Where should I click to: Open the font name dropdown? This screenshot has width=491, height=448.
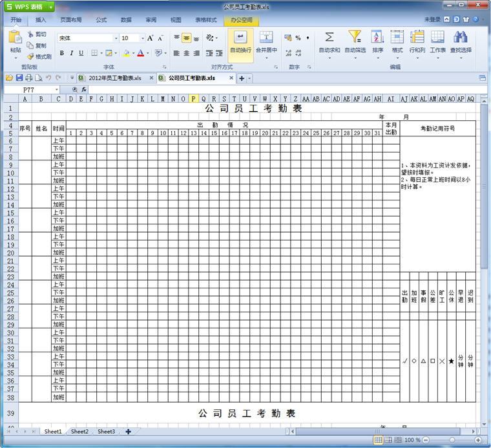(x=116, y=38)
